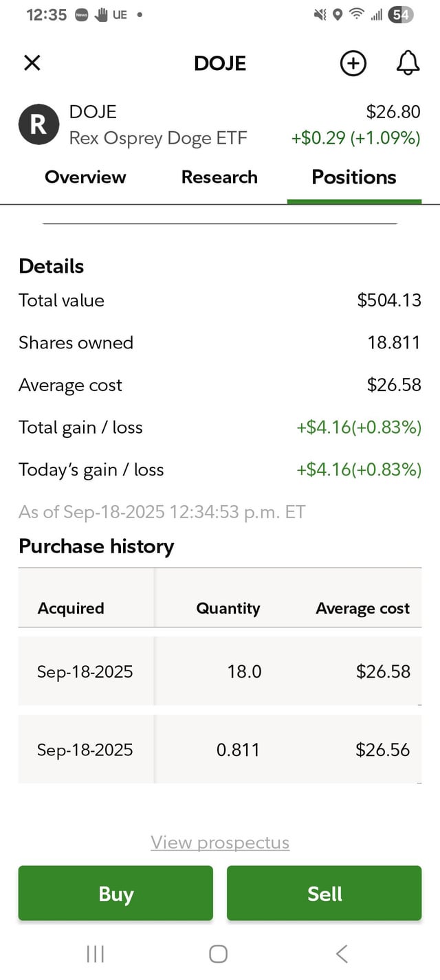Select the 18.0 quantity purchase row

220,671
